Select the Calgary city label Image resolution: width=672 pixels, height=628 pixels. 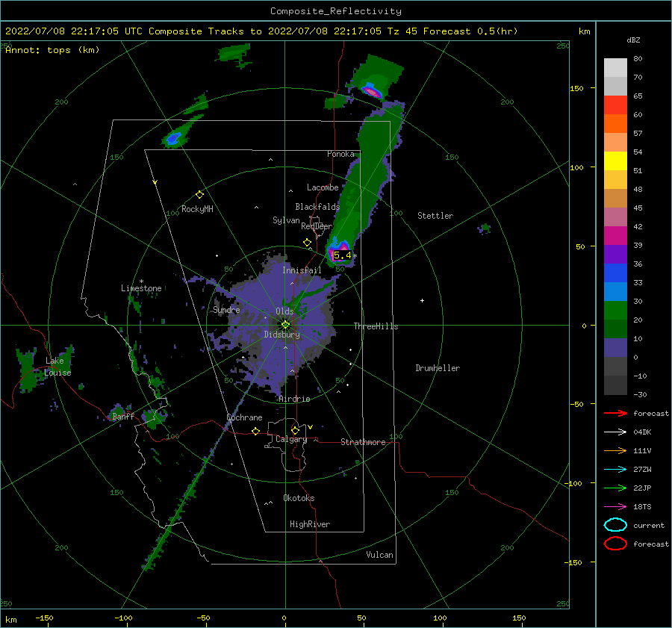tap(291, 439)
